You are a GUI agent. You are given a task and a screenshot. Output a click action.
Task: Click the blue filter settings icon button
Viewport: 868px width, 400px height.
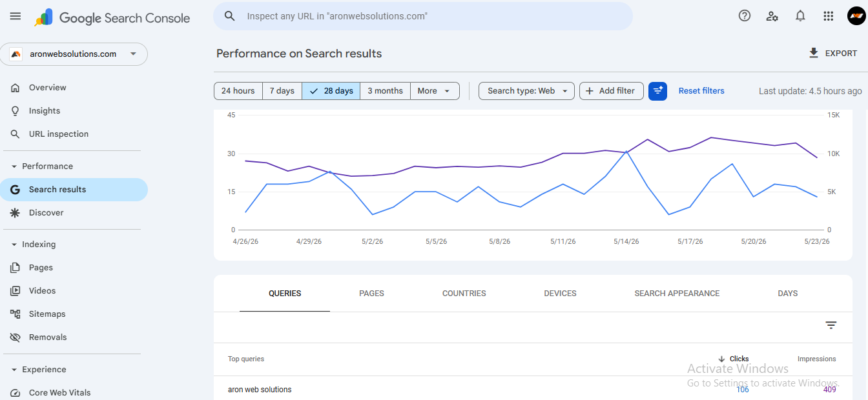pos(657,91)
